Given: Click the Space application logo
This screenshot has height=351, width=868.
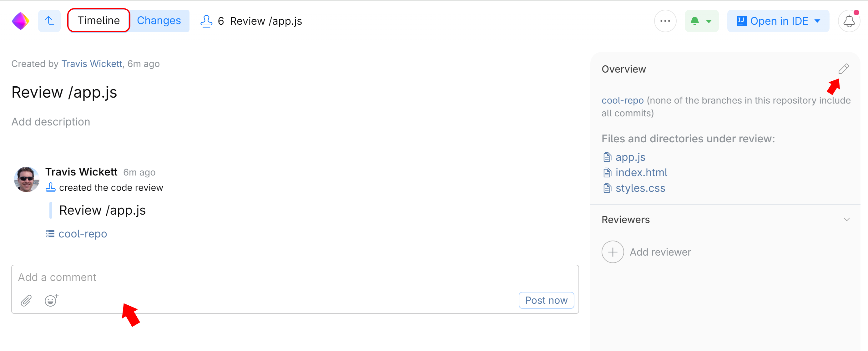Looking at the screenshot, I should tap(20, 21).
